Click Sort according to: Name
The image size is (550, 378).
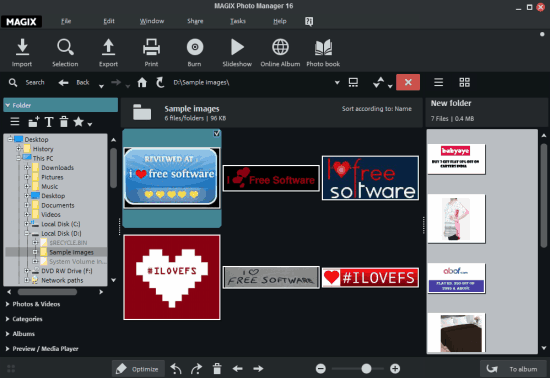tap(377, 109)
